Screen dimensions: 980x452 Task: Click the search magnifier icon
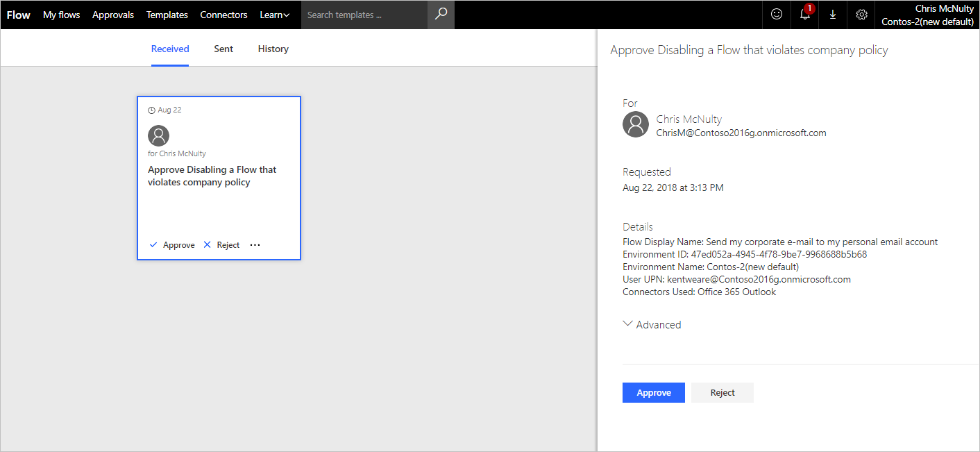click(441, 15)
